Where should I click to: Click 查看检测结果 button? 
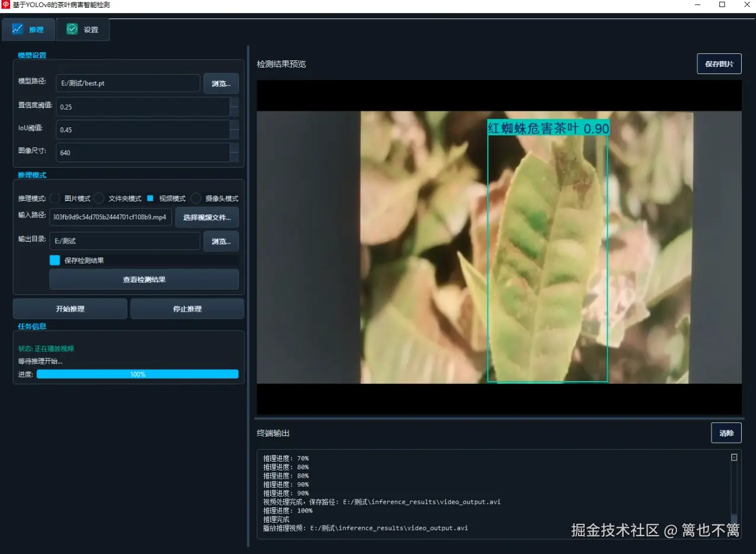(144, 279)
